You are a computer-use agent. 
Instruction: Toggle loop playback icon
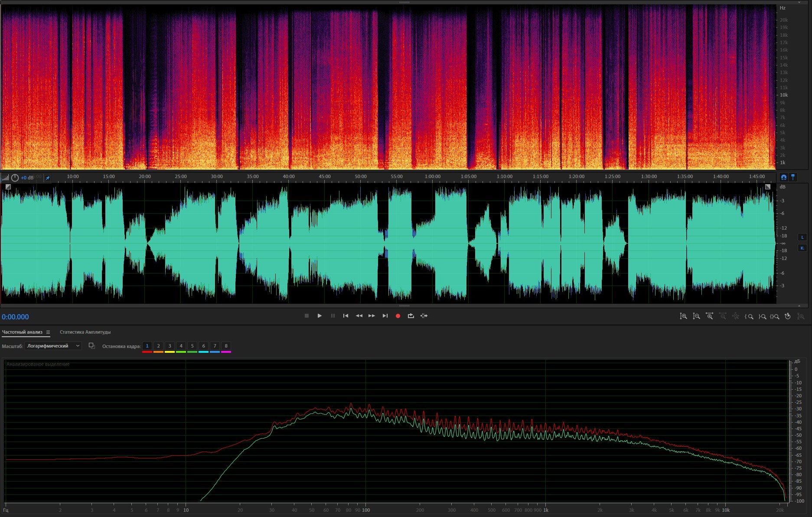[x=411, y=316]
